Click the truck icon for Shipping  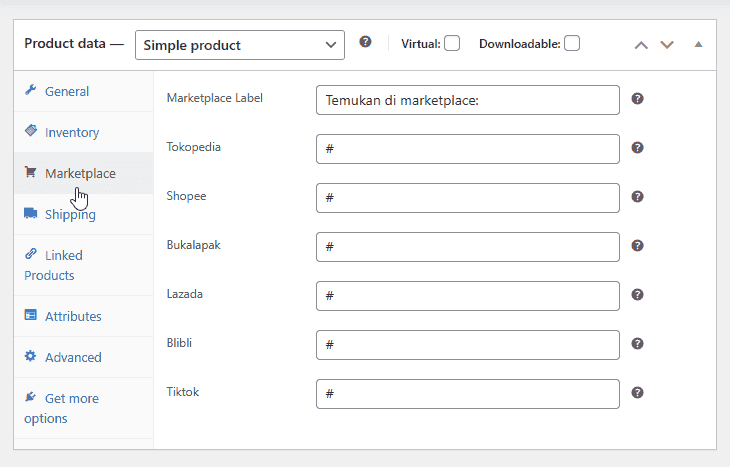[x=31, y=213]
